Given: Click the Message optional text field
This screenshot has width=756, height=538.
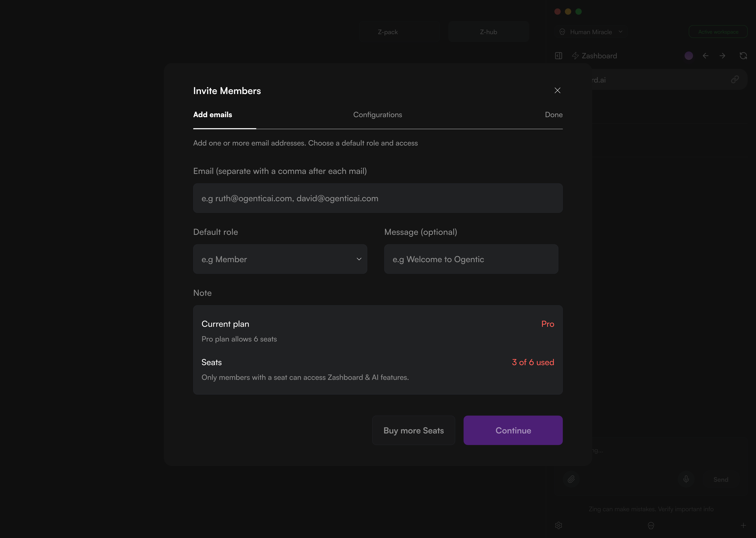Looking at the screenshot, I should [x=471, y=259].
